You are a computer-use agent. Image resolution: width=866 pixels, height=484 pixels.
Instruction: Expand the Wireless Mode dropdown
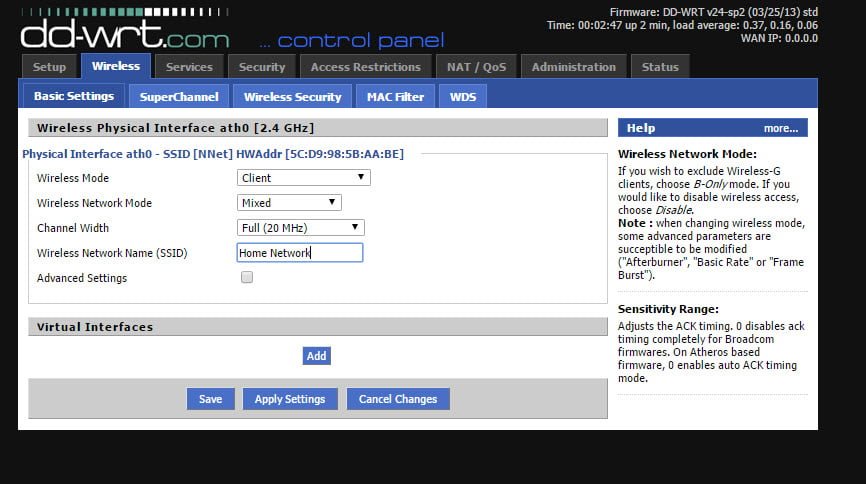[x=304, y=177]
